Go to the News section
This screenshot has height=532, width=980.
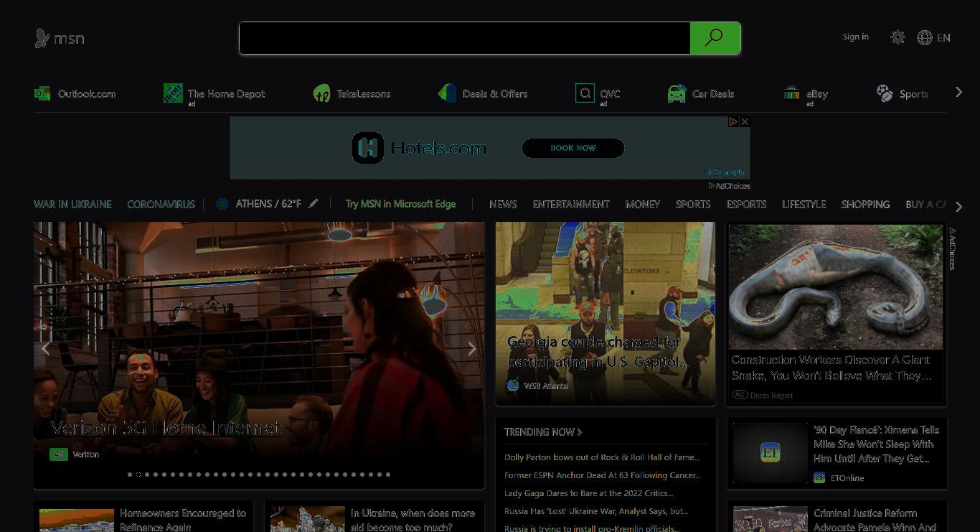pos(503,205)
